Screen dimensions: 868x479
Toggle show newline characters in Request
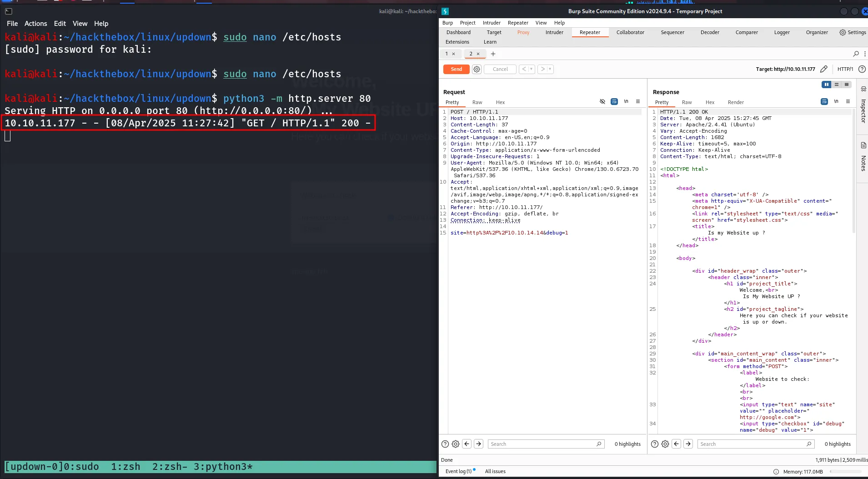pyautogui.click(x=626, y=101)
